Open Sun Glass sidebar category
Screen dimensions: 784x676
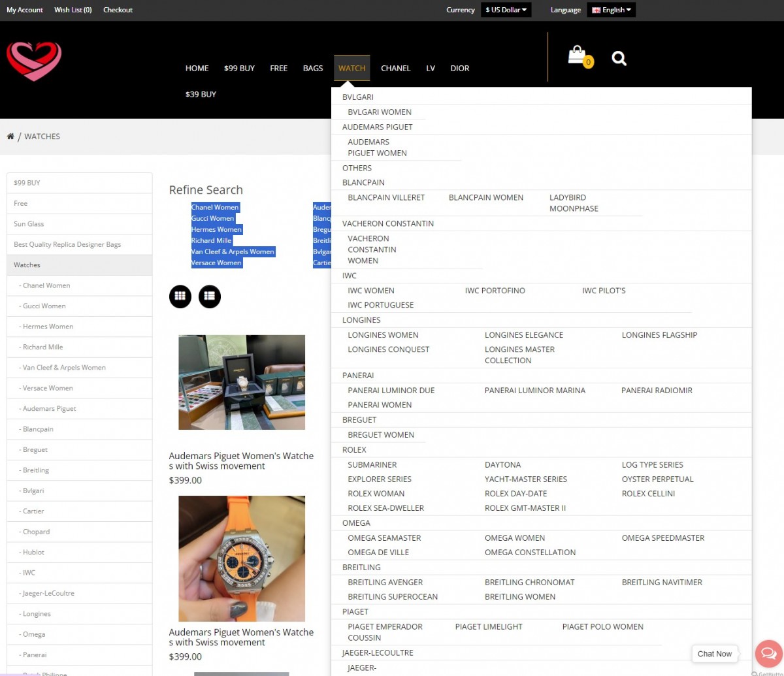pyautogui.click(x=79, y=224)
